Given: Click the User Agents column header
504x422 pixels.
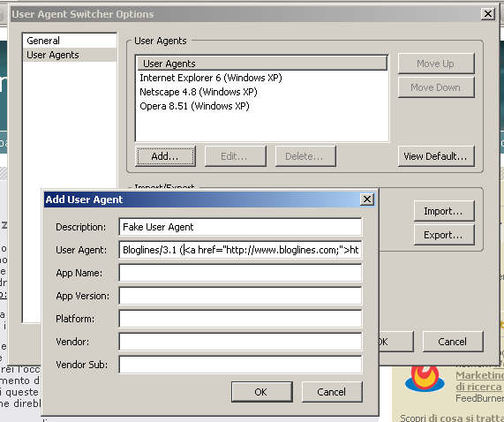Looking at the screenshot, I should click(262, 64).
